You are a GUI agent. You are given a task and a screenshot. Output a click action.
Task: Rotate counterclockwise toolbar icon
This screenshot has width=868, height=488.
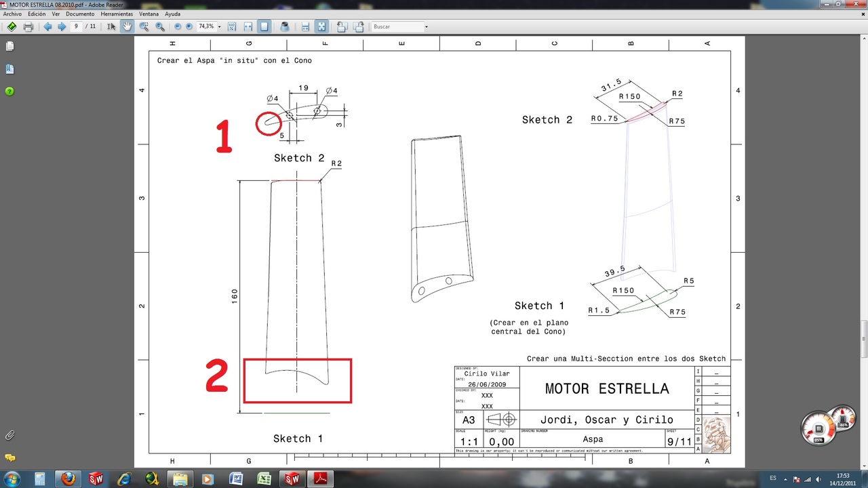tap(341, 26)
